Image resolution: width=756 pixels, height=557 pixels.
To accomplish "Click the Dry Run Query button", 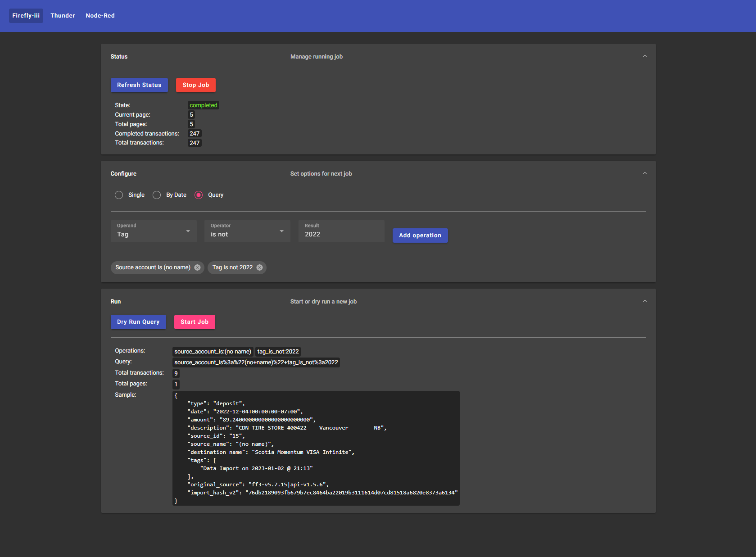I will click(x=138, y=322).
